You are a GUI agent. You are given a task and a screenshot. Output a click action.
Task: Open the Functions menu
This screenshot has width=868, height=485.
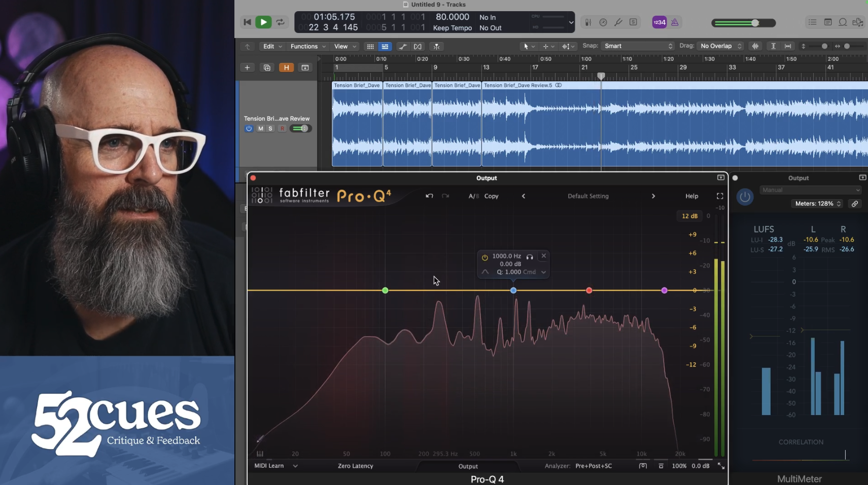(x=308, y=47)
